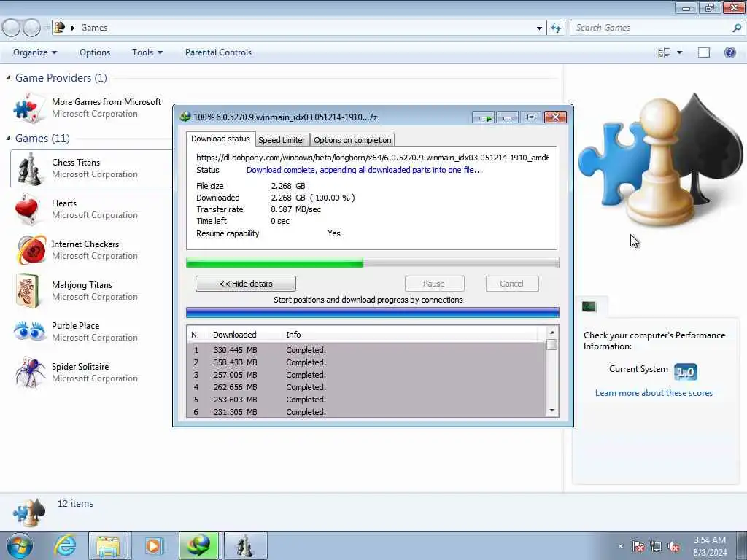Open Windows Explorer folder in taskbar

(x=108, y=545)
